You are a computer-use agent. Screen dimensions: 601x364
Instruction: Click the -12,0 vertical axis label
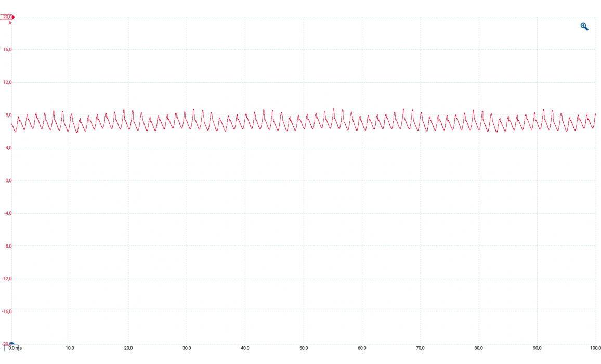7,279
